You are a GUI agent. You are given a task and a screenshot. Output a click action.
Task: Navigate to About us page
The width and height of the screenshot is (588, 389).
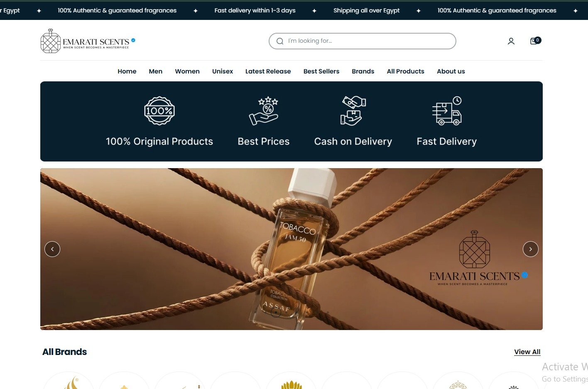[451, 71]
